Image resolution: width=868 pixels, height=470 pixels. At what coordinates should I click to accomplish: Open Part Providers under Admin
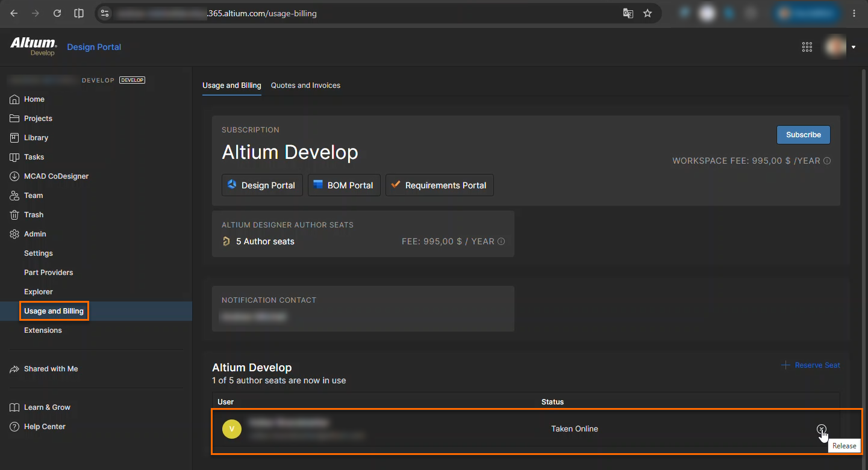click(x=48, y=273)
